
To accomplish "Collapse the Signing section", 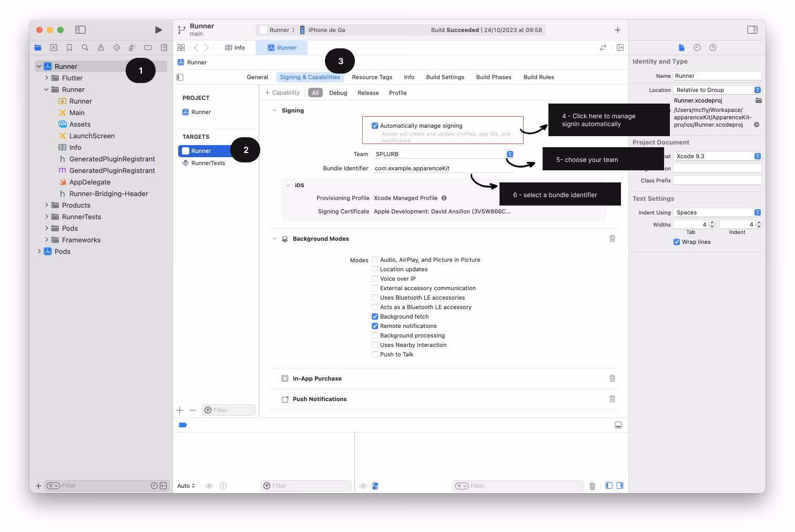I will 274,110.
